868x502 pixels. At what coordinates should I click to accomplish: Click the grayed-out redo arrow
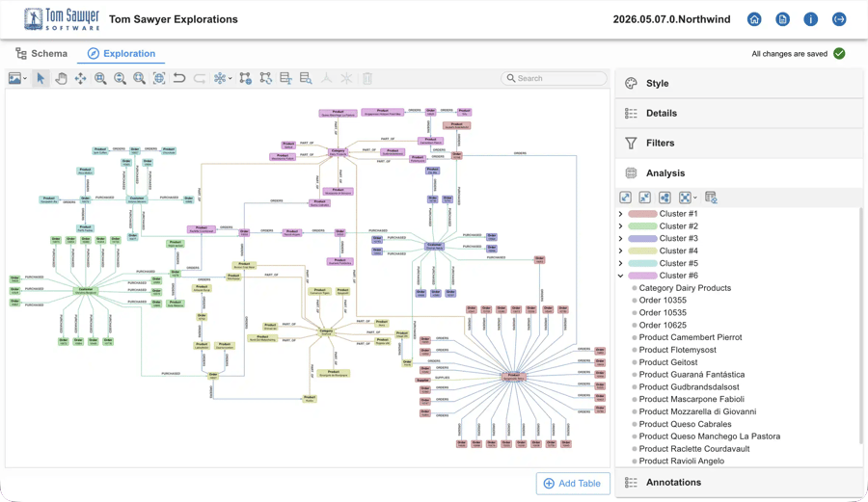pos(200,78)
